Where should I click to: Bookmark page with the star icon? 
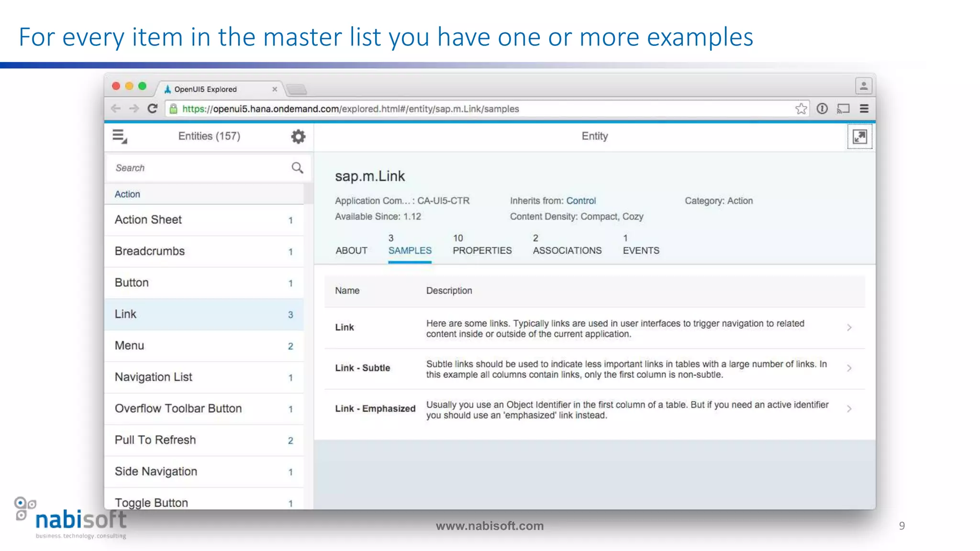pos(801,109)
